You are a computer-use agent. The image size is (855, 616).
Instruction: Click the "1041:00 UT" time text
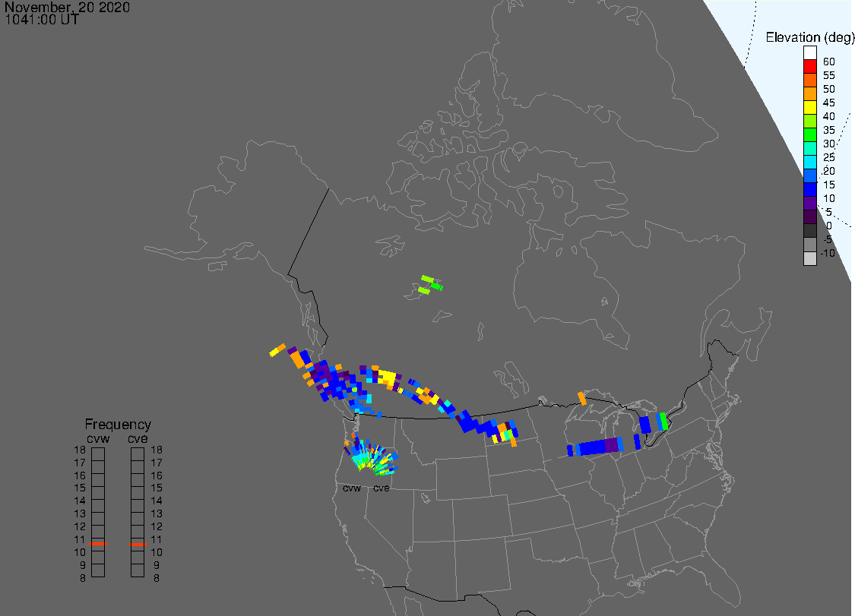coord(42,20)
